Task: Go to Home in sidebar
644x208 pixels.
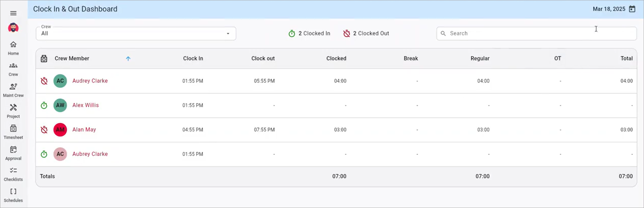Action: tap(13, 48)
